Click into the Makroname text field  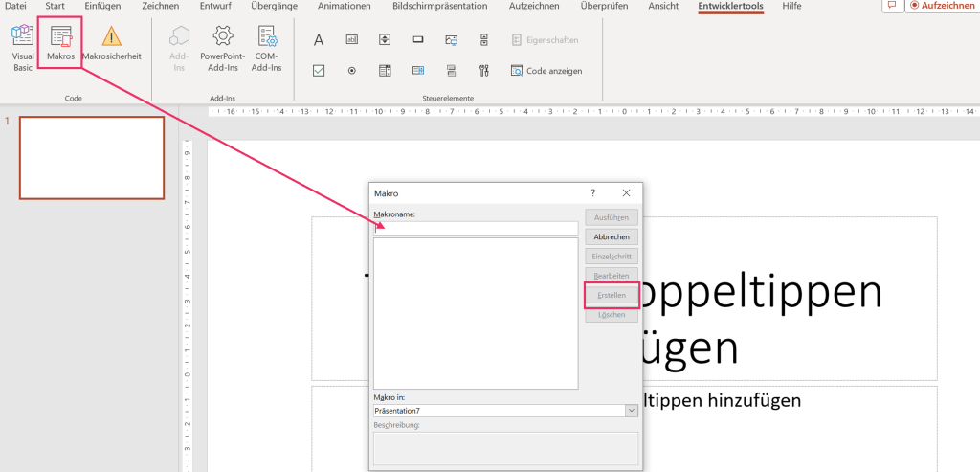[476, 228]
